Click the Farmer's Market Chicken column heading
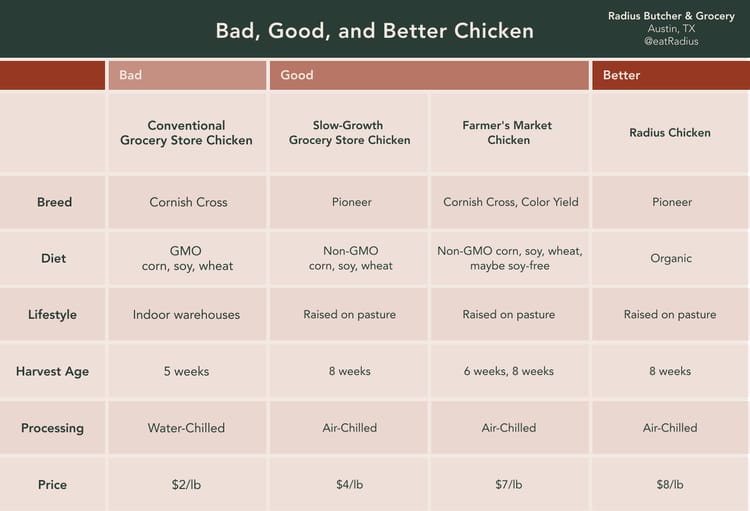The width and height of the screenshot is (750, 511). (x=508, y=133)
